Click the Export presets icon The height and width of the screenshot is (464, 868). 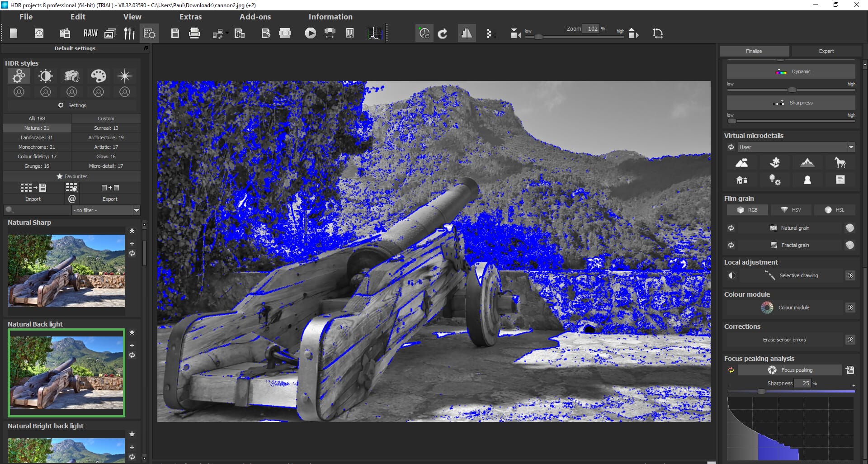pyautogui.click(x=110, y=188)
